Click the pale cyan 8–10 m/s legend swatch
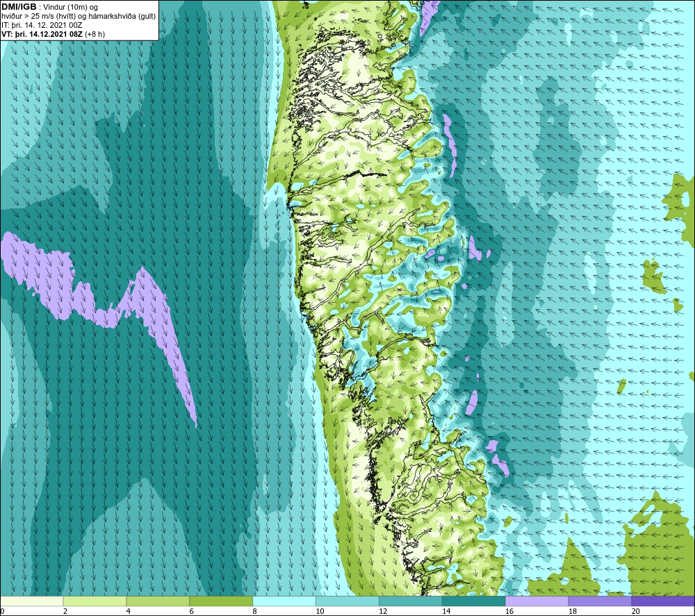Viewport: 695px width, 616px height. [x=284, y=601]
